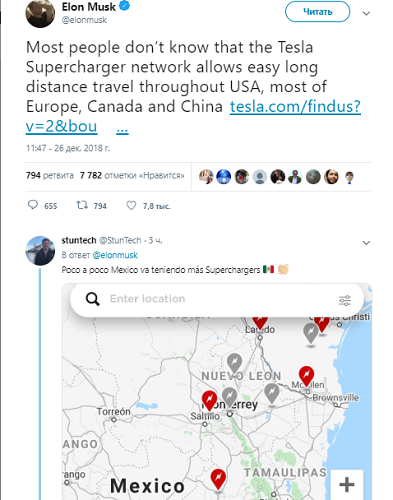Select red Supercharger pin near McAllen
Viewport: 393px width, 500px height.
[x=306, y=376]
